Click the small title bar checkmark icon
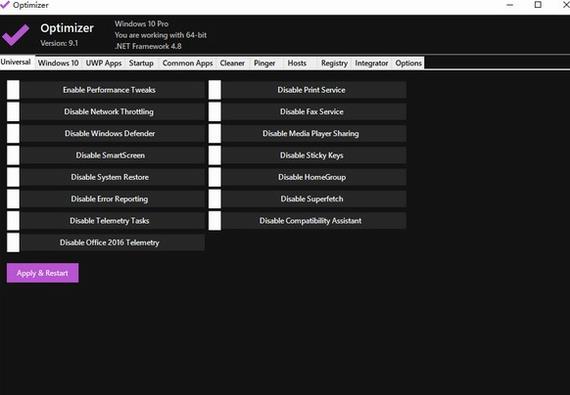This screenshot has height=395, width=570. pyautogui.click(x=5, y=5)
